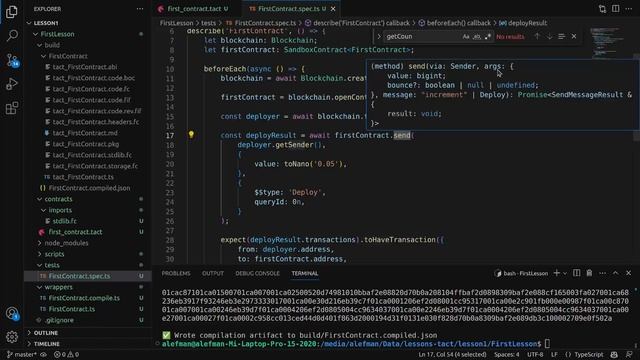Open the first_contract.tact editor tab

tap(193, 9)
